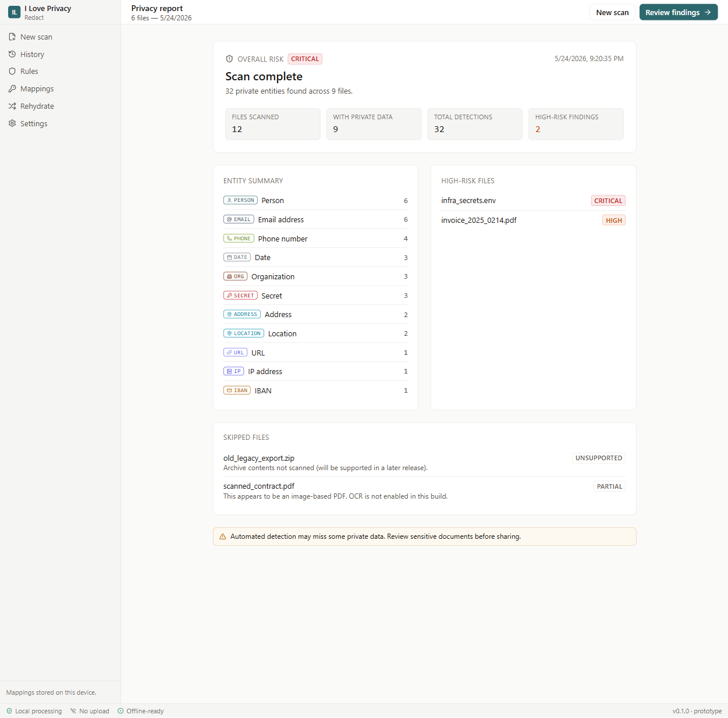Click the I Love Privacy app logo
This screenshot has height=718, width=728.
14,12
